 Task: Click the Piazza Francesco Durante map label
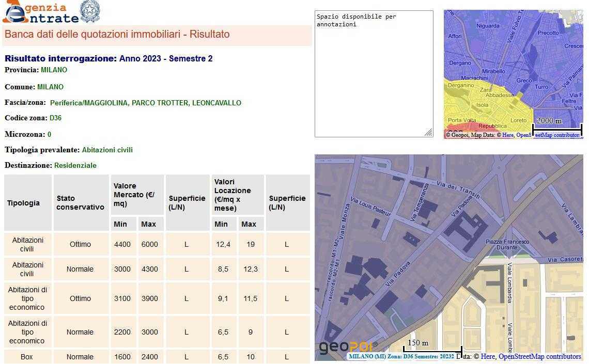(507, 244)
